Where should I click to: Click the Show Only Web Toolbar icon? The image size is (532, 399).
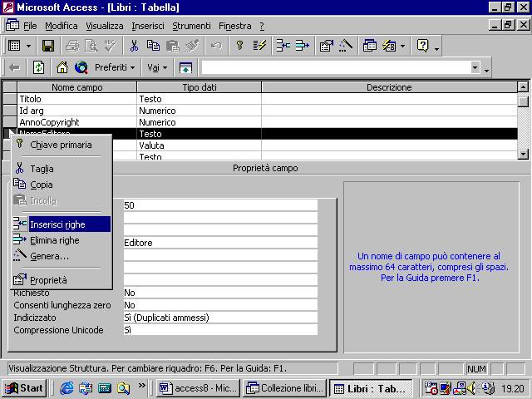point(185,67)
